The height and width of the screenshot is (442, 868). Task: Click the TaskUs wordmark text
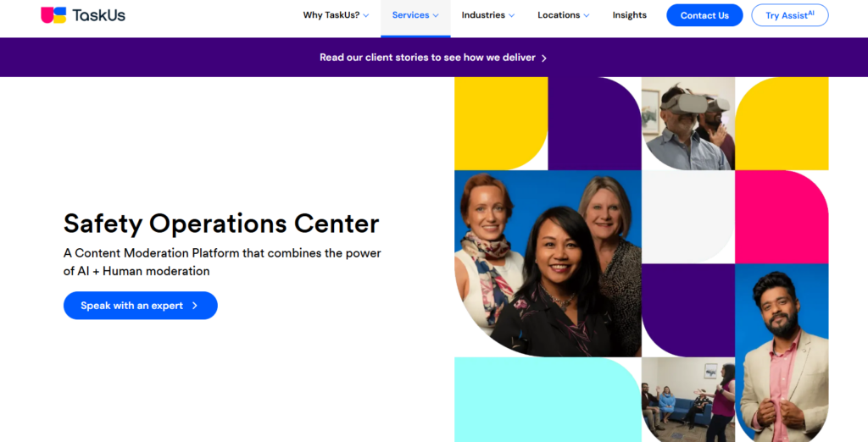(x=99, y=15)
